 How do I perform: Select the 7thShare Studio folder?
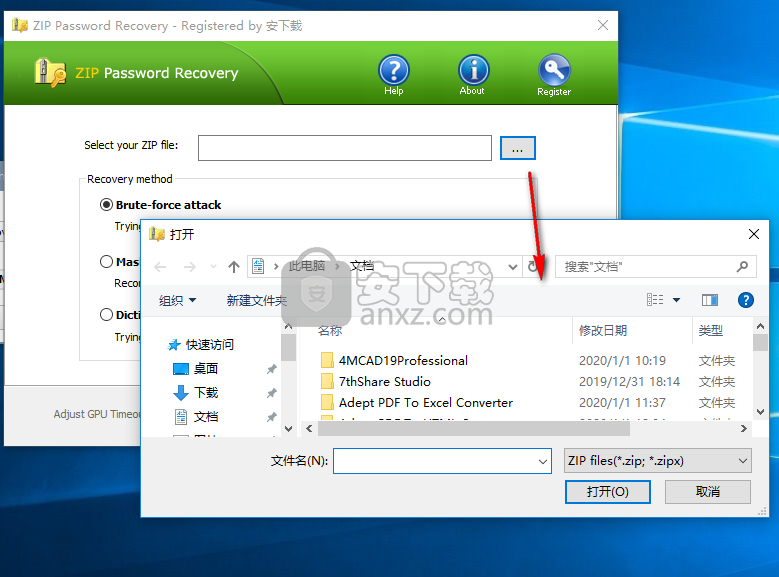pyautogui.click(x=385, y=381)
